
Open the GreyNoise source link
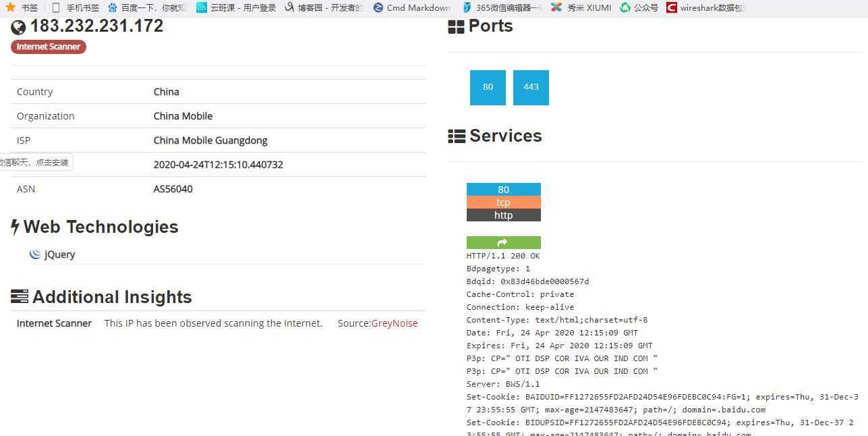point(395,323)
